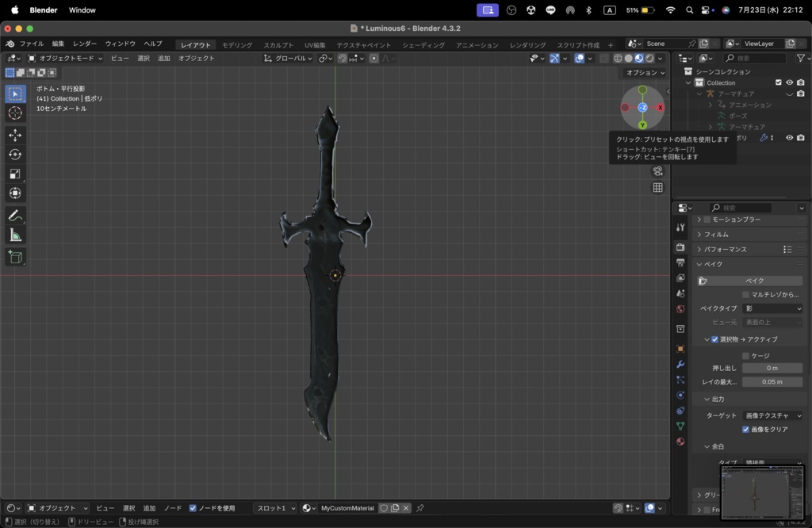Select the Rotate tool
The image size is (812, 528).
[x=14, y=155]
